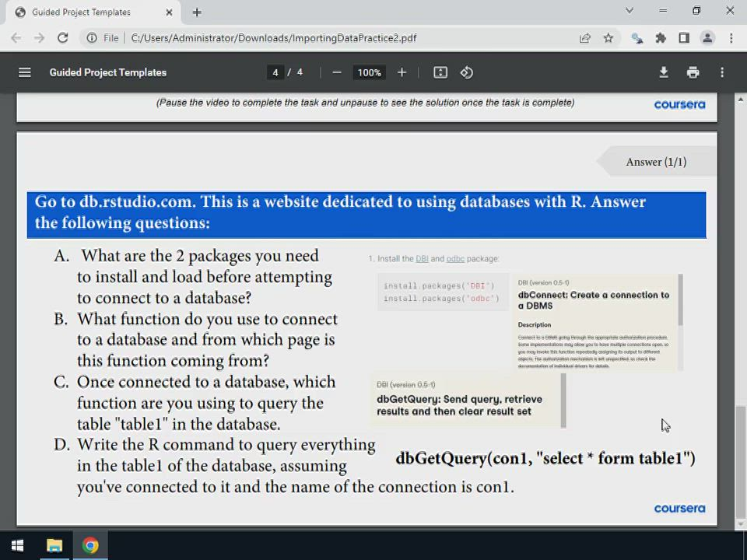The image size is (747, 560).
Task: Click the 'Pause the video' italic instruction text
Action: click(x=366, y=103)
